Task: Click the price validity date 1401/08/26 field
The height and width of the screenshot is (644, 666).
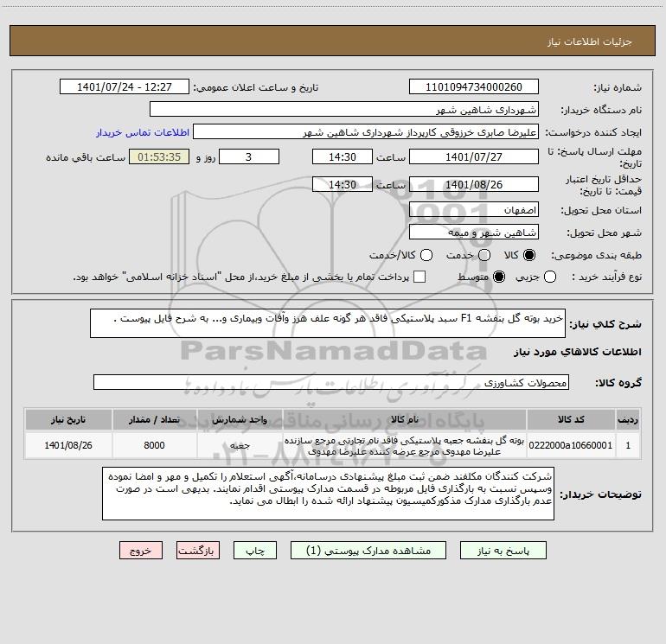Action: (474, 184)
